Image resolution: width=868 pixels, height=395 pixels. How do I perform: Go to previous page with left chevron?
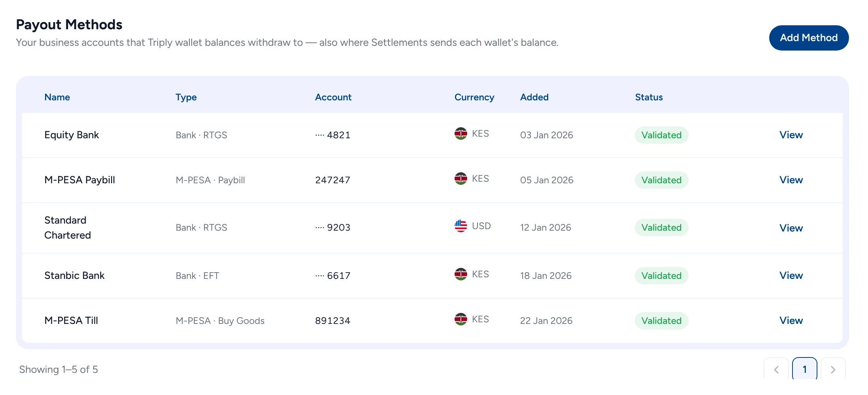click(776, 369)
